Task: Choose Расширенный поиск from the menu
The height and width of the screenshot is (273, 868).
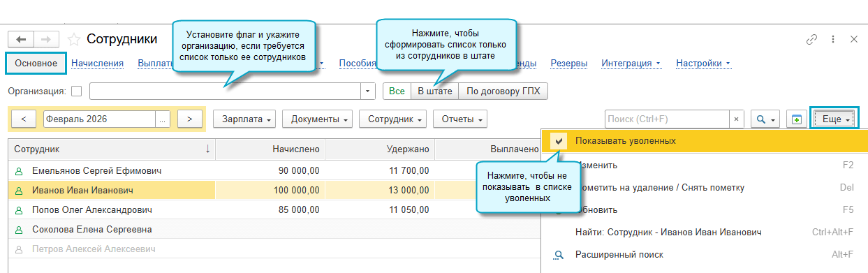Action: coord(619,255)
